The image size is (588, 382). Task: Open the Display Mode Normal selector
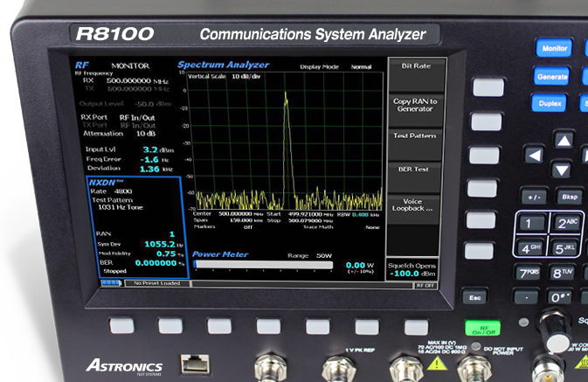pyautogui.click(x=361, y=66)
